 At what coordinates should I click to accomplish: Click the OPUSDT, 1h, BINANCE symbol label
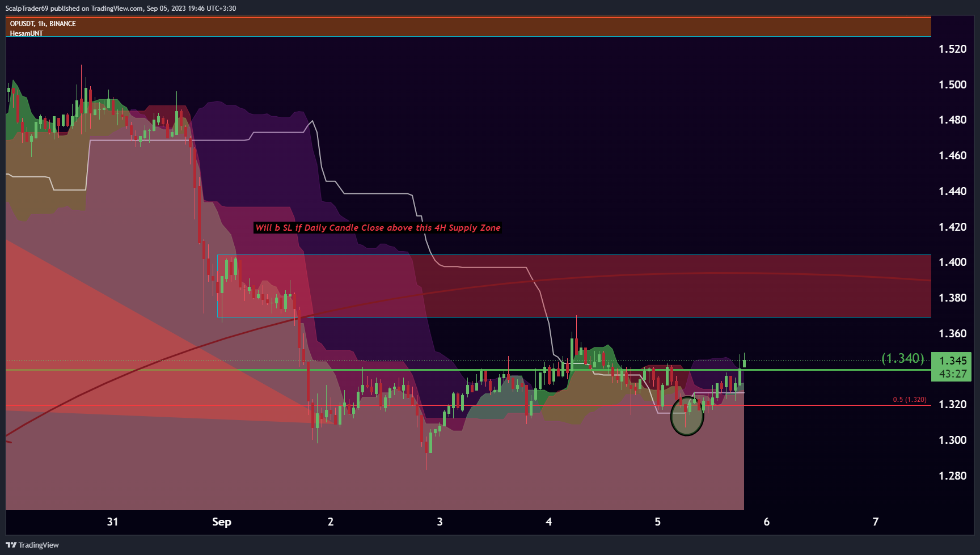(x=43, y=24)
